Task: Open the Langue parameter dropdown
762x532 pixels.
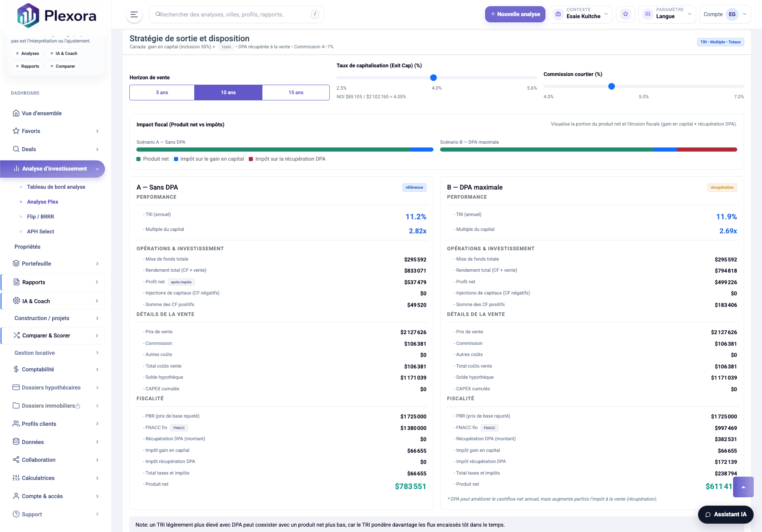Action: click(x=667, y=14)
